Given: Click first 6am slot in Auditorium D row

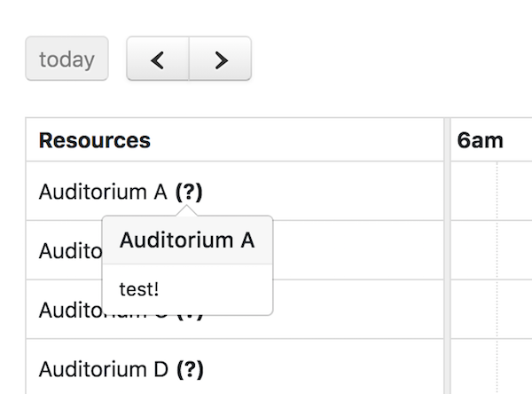Looking at the screenshot, I should 474,368.
